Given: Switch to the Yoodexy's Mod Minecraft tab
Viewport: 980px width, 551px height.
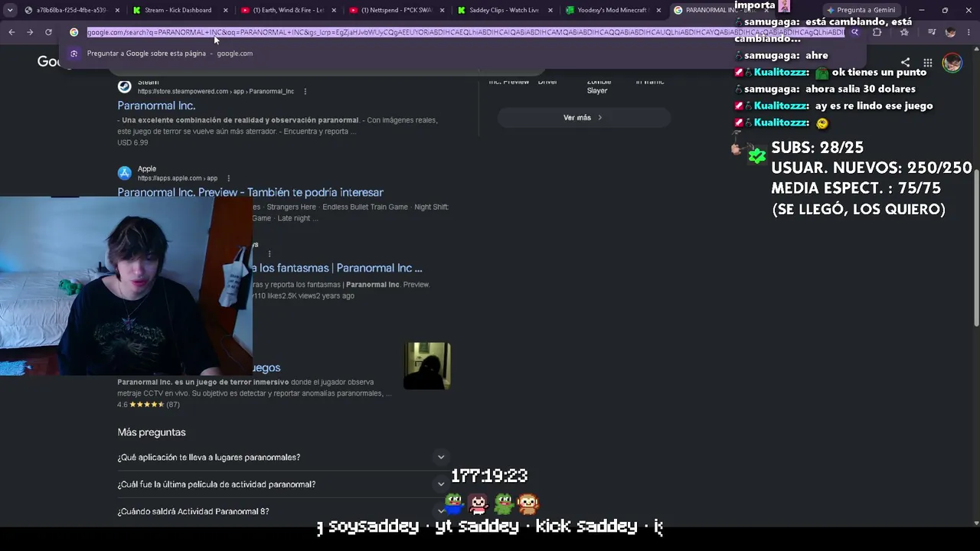Looking at the screenshot, I should coord(611,10).
